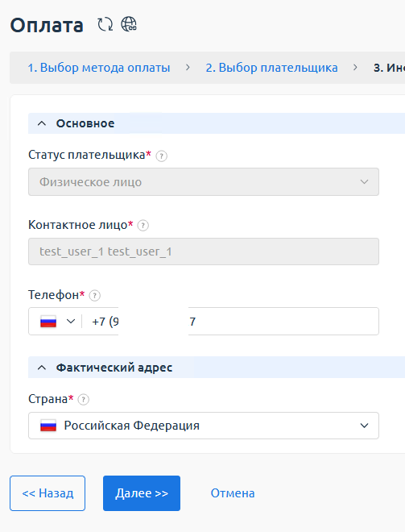
Task: Click the Далее >> button
Action: 142,493
